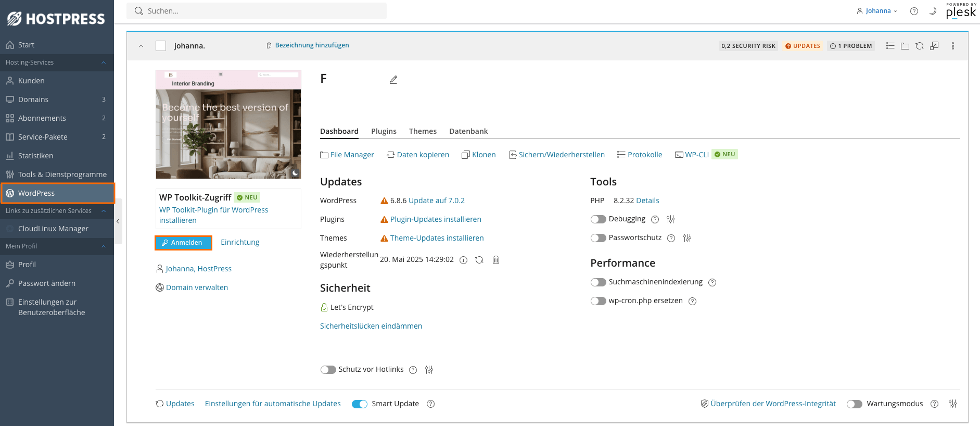980x426 pixels.
Task: Switch to the Plugins tab
Action: [x=384, y=131]
